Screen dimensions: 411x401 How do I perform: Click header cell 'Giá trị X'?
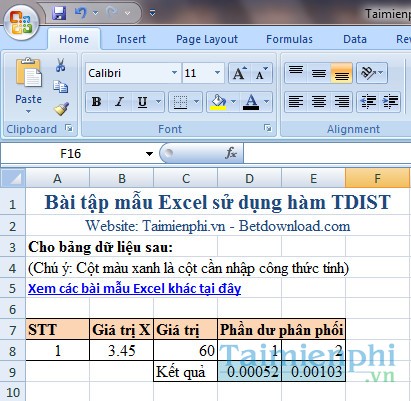tap(121, 330)
